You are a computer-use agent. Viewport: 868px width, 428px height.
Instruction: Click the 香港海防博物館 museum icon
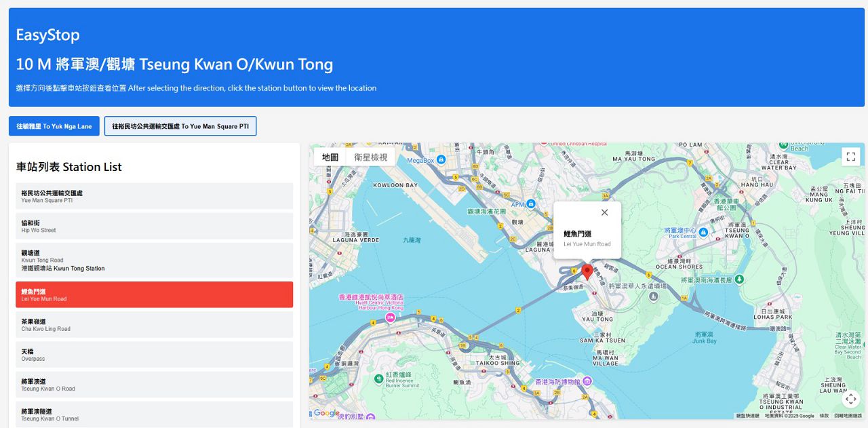587,381
